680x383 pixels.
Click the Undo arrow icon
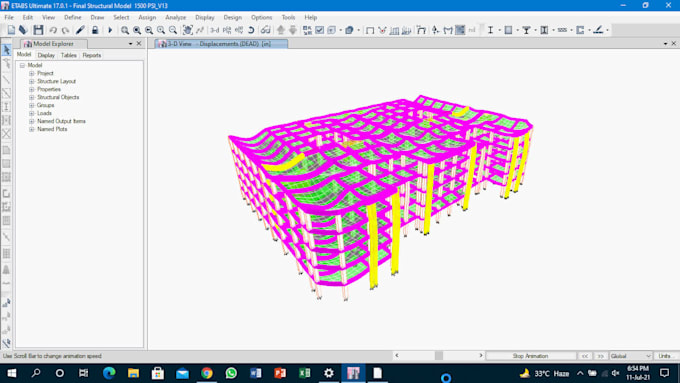53,30
